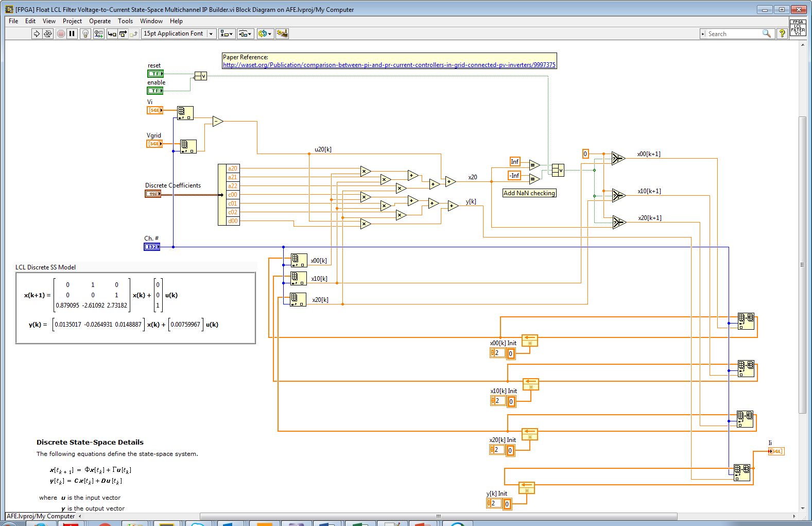Click the x20[k] Init array index stepper
Viewport: 812px width, 526px height.
[x=492, y=450]
